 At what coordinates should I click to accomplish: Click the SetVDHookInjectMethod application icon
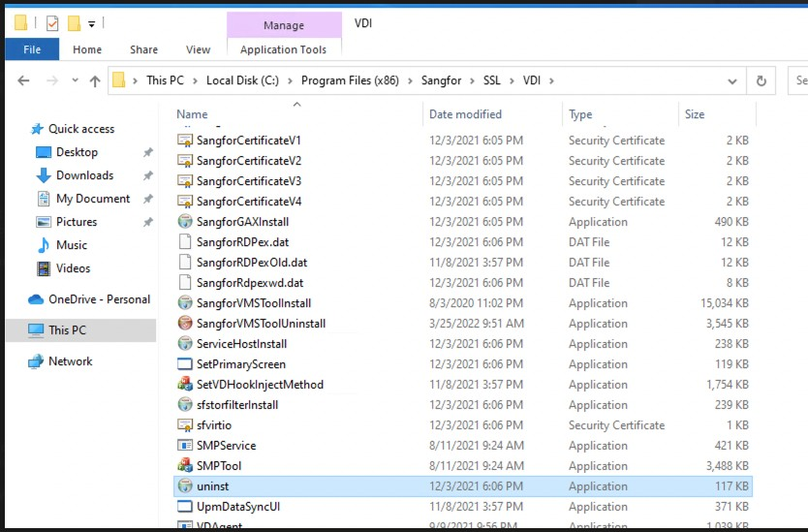tap(184, 385)
